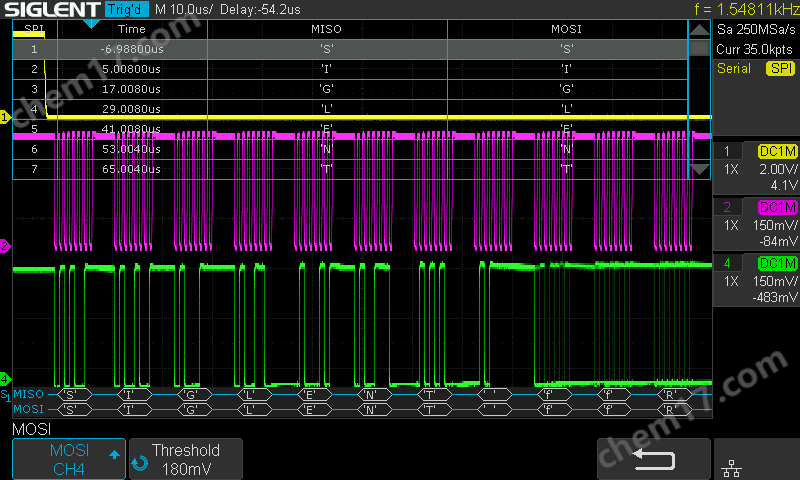Click the MOSI column header

tap(567, 29)
